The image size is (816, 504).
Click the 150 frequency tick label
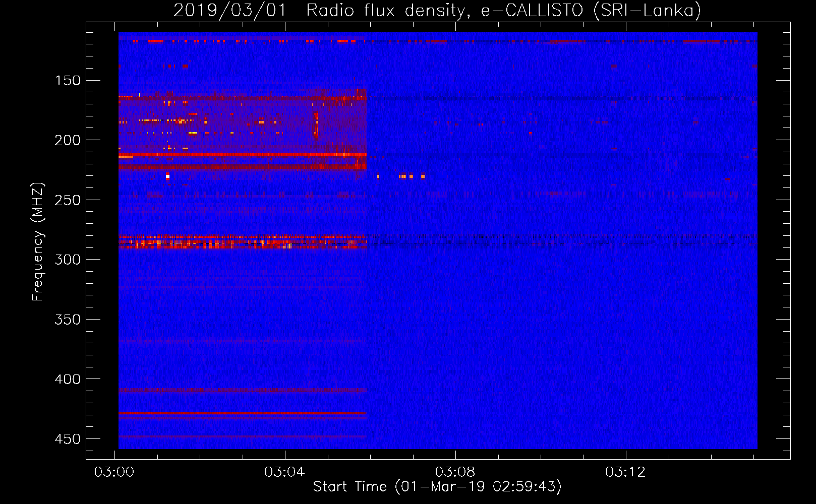point(68,80)
